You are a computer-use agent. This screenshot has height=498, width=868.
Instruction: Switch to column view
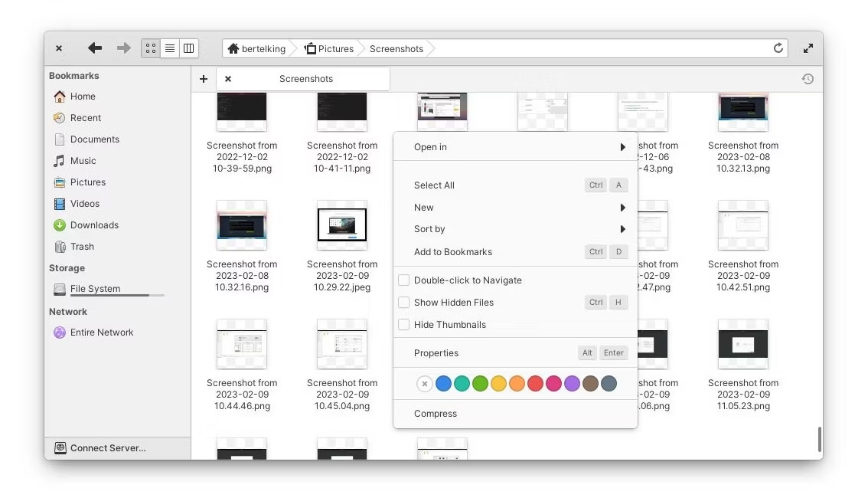[189, 48]
